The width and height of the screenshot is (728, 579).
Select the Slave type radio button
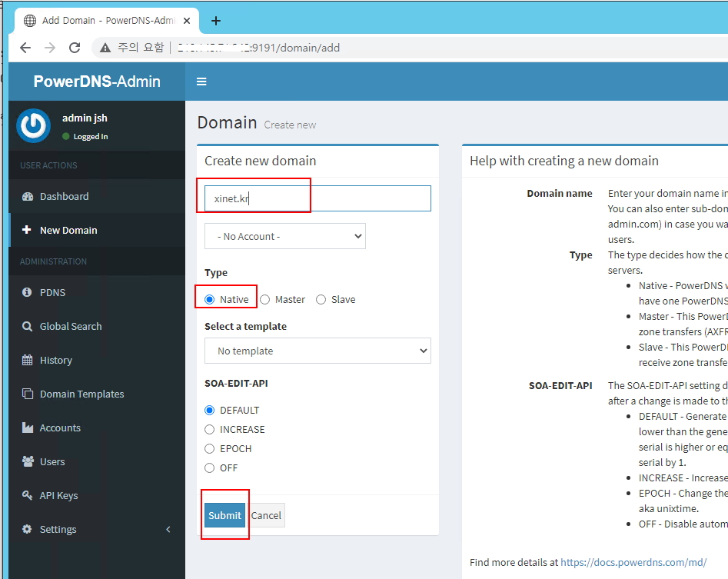(321, 300)
